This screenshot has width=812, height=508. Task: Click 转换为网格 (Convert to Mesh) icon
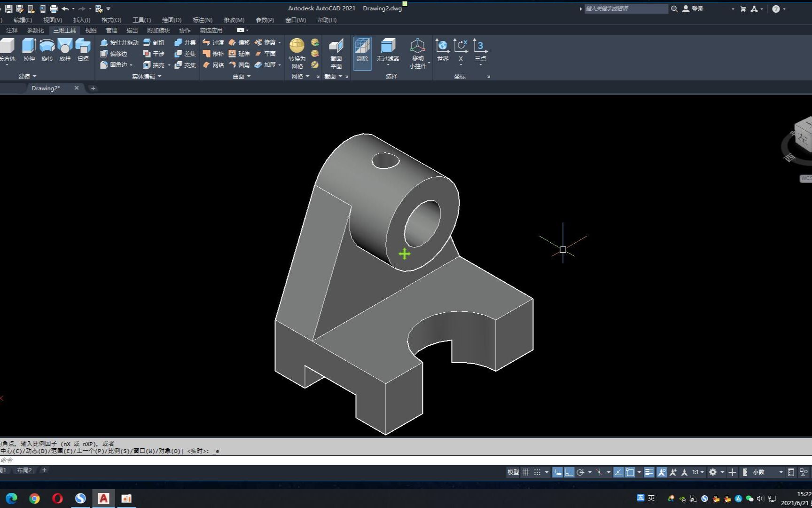[x=297, y=46]
